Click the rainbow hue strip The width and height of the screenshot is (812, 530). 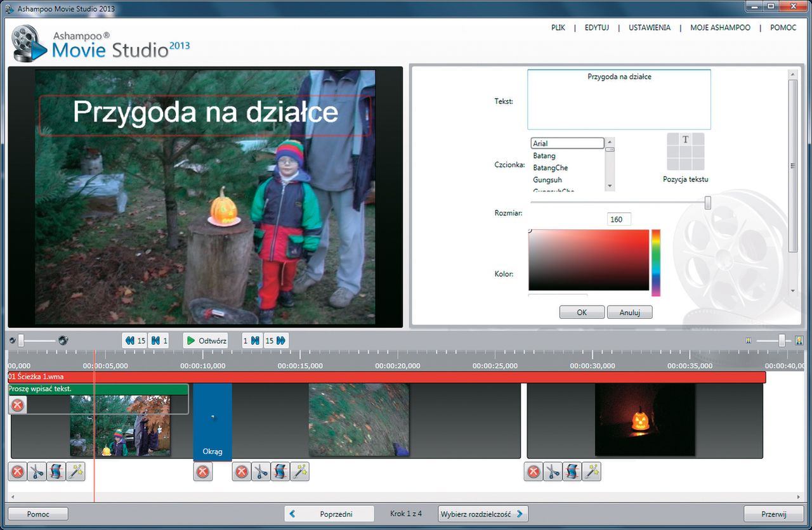(x=656, y=262)
